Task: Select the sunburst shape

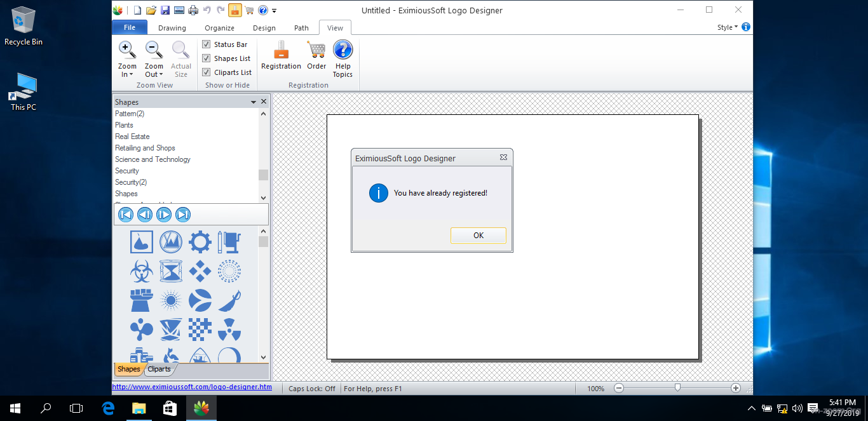Action: click(171, 300)
